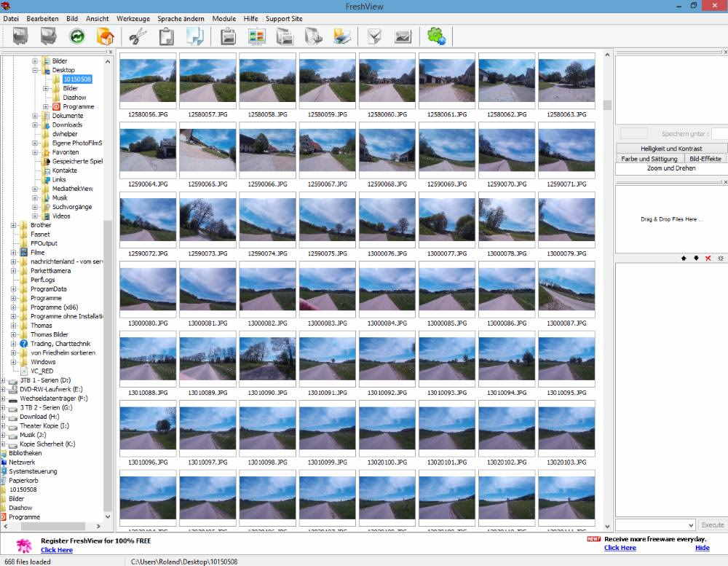Open the combo box beside Execute
Viewport: 728px width, 566px height.
tap(691, 524)
